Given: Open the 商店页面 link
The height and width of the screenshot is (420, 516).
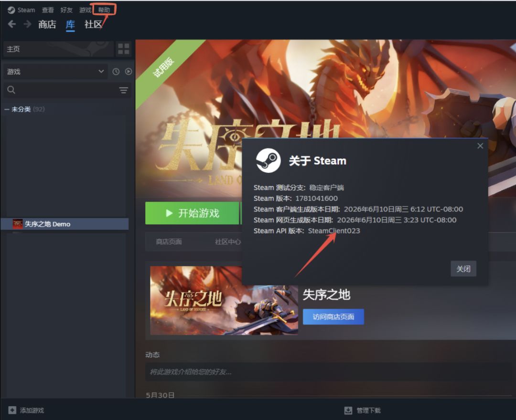Looking at the screenshot, I should [x=169, y=242].
